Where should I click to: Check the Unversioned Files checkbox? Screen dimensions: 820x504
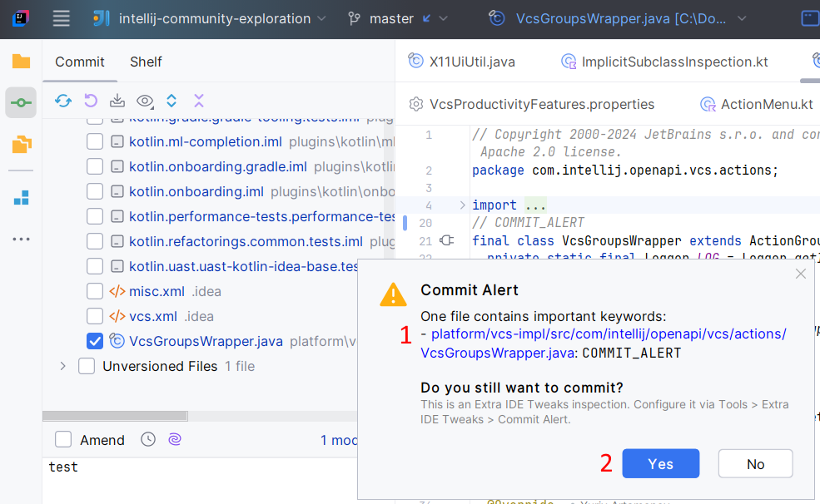click(87, 366)
